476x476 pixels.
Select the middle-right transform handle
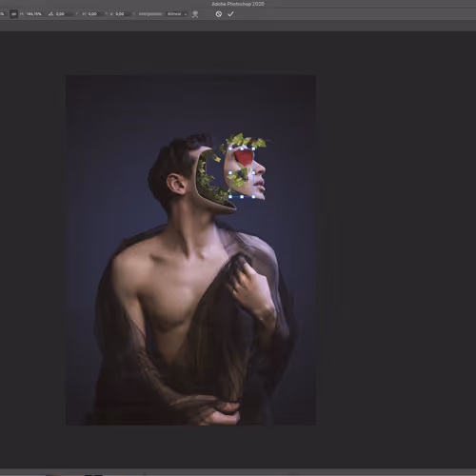tap(253, 173)
